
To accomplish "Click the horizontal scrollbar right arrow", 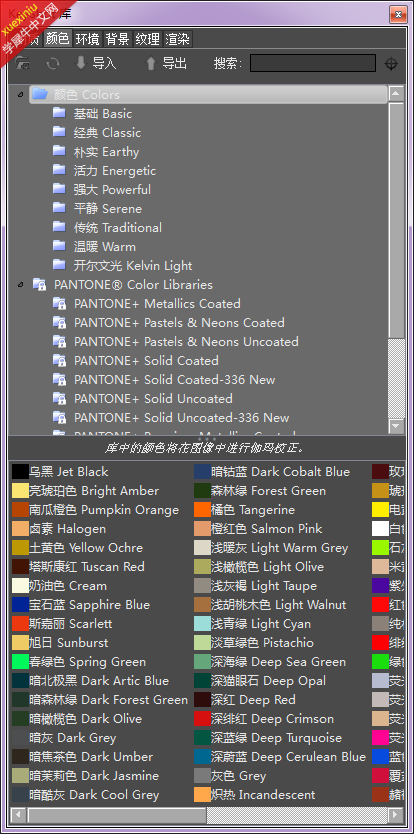I will click(396, 814).
